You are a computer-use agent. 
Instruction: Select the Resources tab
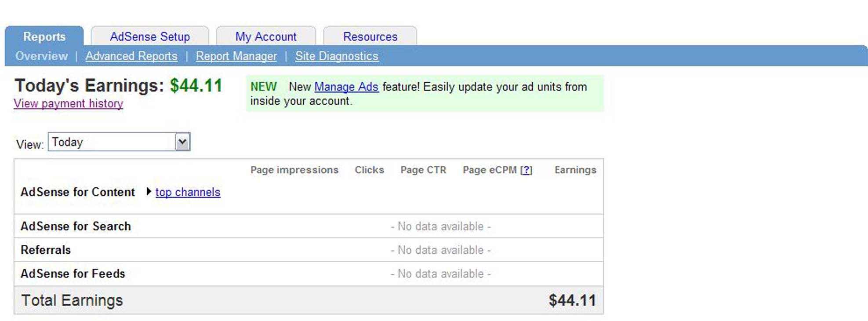[370, 36]
